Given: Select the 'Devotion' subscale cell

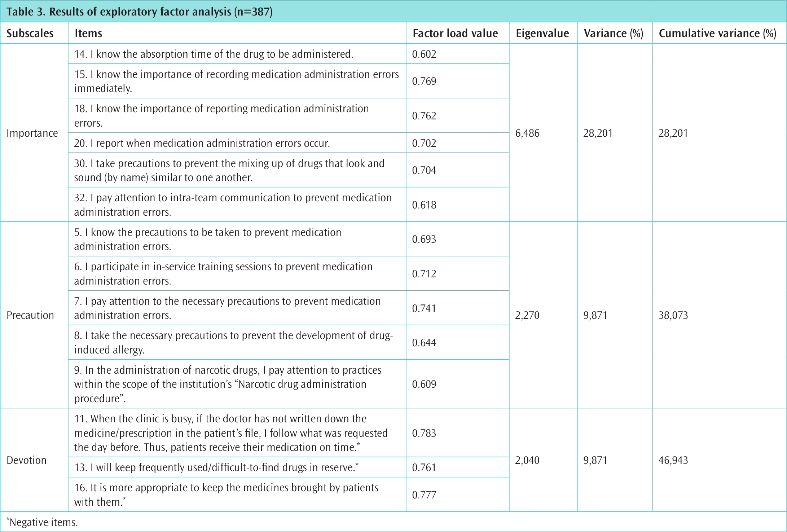Looking at the screenshot, I should click(x=26, y=460).
